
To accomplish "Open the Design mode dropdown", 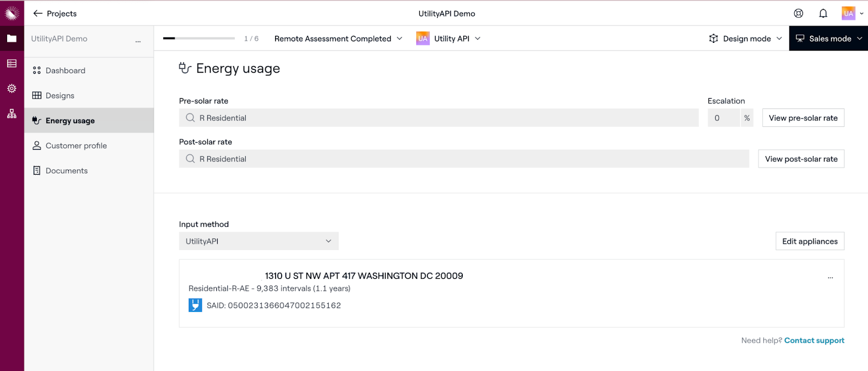I will 746,39.
